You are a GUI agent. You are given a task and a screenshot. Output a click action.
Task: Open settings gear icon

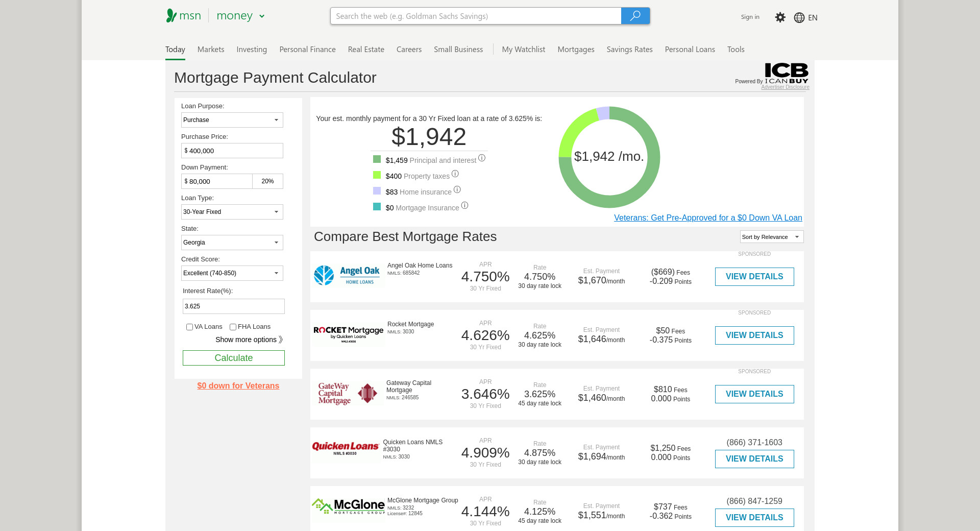coord(780,17)
